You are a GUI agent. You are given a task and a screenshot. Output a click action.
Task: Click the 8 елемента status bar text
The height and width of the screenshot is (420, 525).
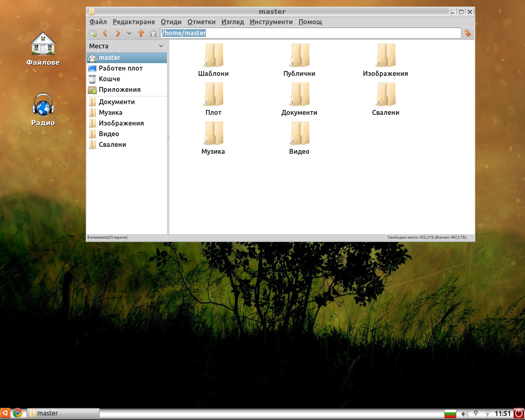(107, 237)
